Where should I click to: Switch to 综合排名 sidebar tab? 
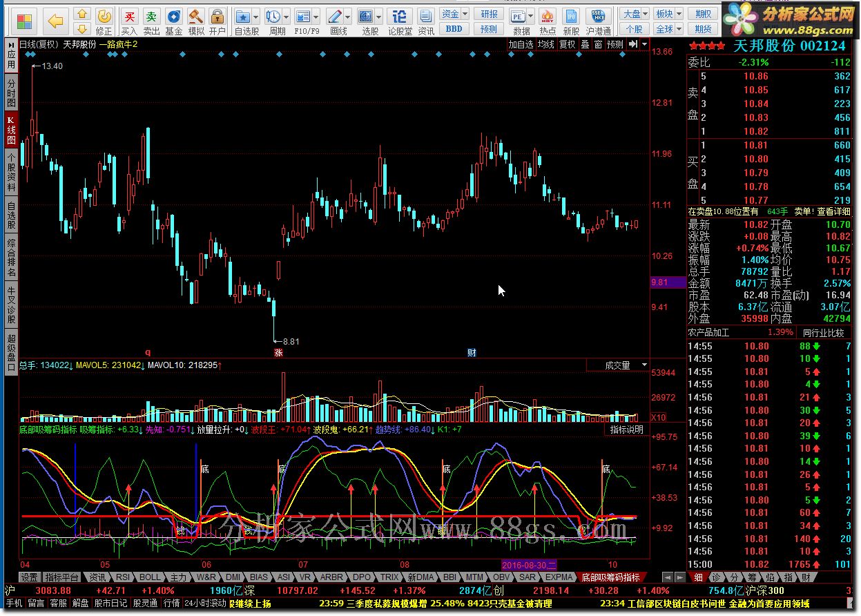tap(11, 258)
